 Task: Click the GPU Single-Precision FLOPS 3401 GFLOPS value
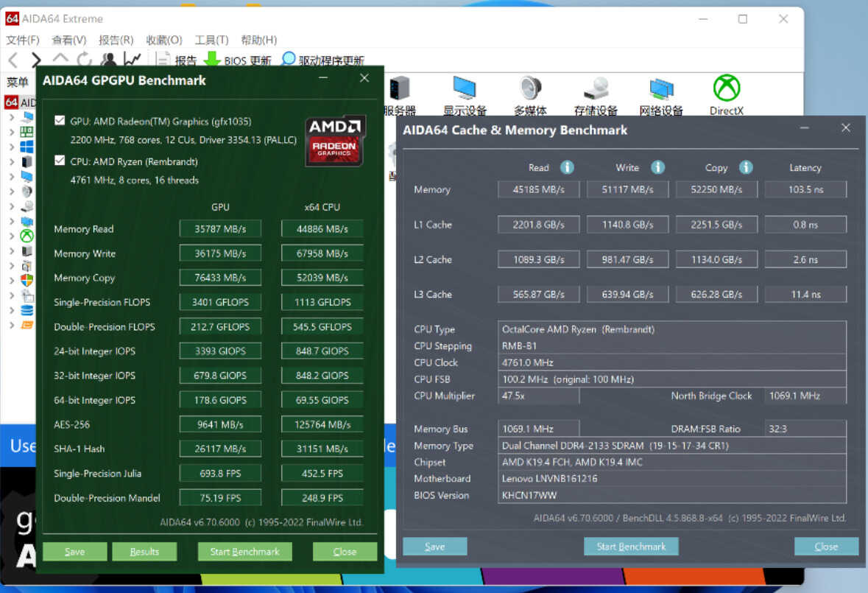click(220, 302)
